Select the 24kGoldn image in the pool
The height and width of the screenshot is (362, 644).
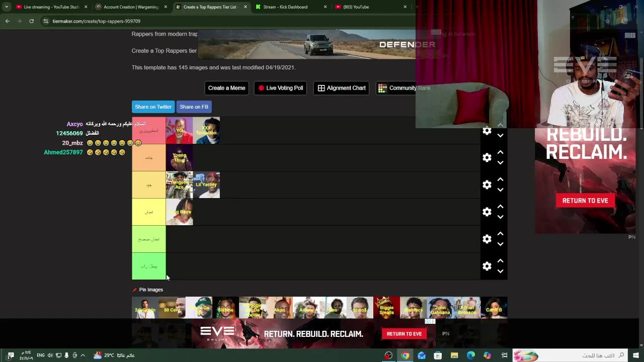point(145,308)
